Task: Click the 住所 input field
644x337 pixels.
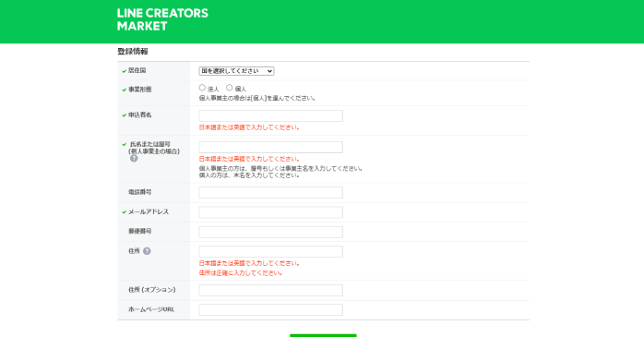Action: (x=270, y=251)
